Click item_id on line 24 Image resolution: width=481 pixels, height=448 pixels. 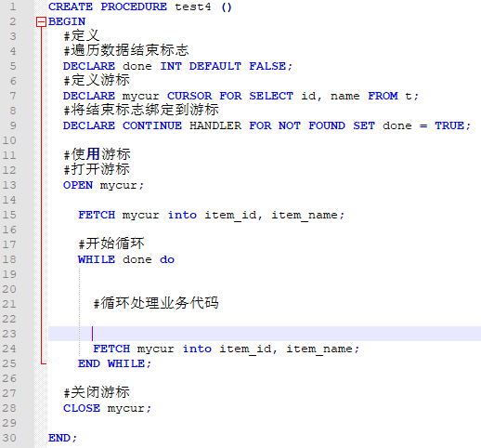click(x=245, y=349)
